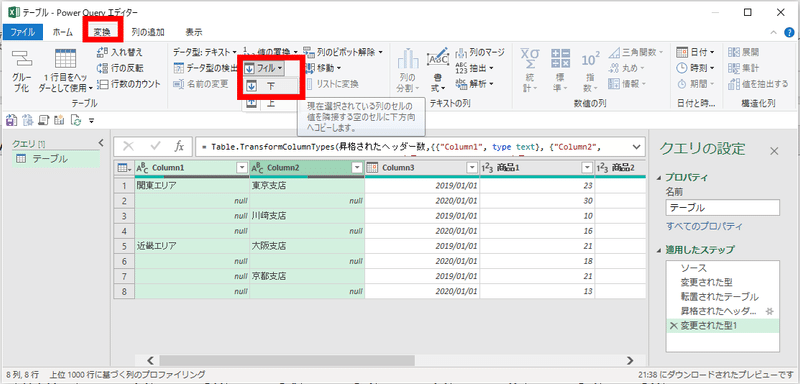Click 入れ替え (Transpose) in ribbon

(x=120, y=53)
